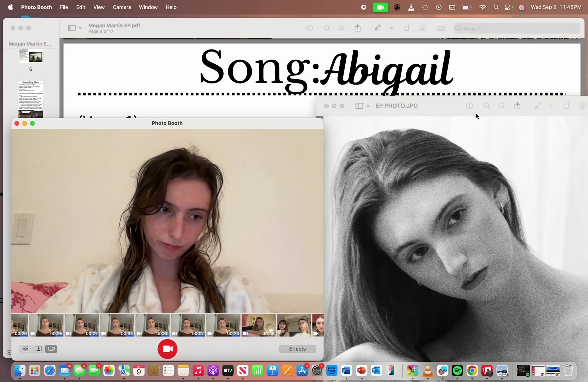Switch Photo Booth to four-up photo mode
588x382 pixels.
coord(25,349)
